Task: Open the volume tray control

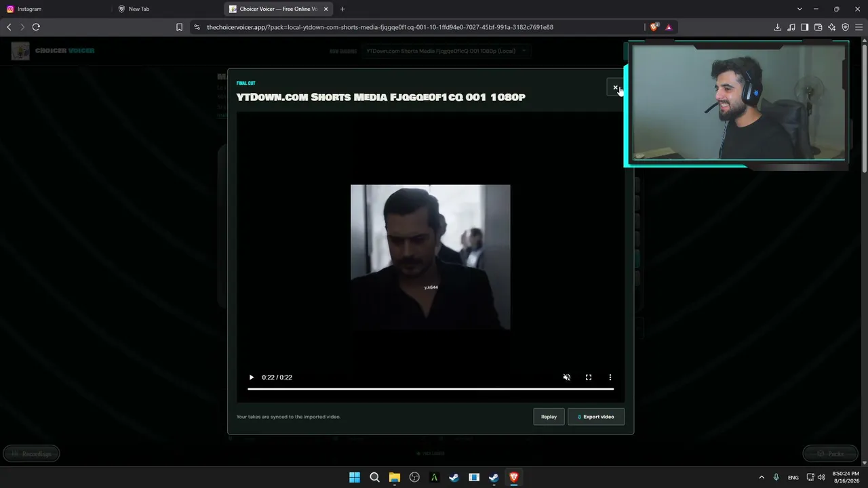Action: point(822,477)
